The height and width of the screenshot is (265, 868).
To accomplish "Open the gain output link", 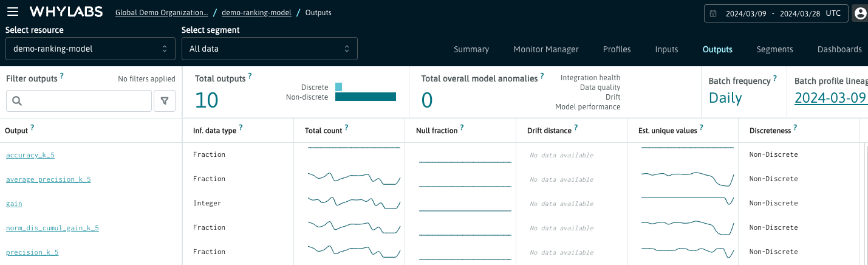I will pos(14,204).
